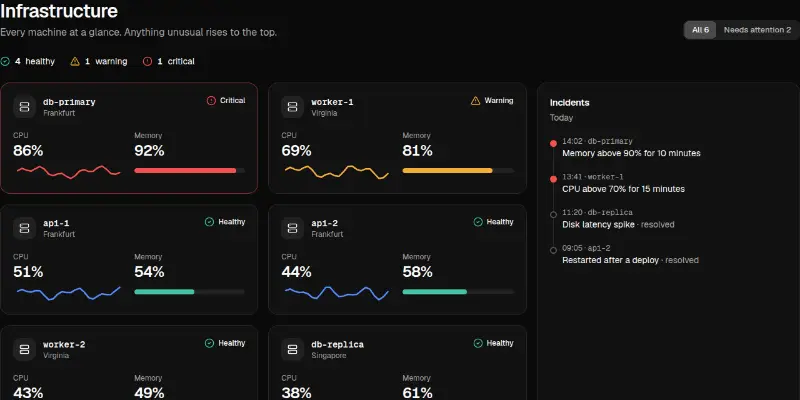Image resolution: width=800 pixels, height=400 pixels.
Task: Open the worker-1 machine name
Action: click(x=332, y=102)
